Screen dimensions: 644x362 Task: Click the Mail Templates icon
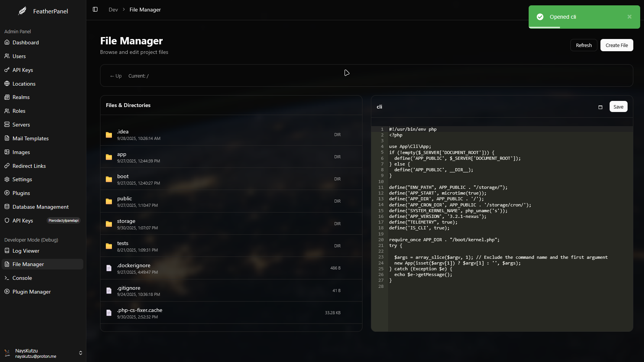click(7, 138)
